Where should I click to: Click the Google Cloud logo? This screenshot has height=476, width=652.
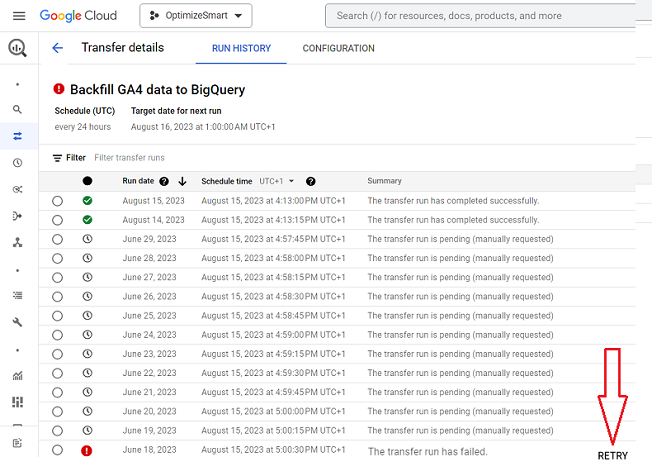point(78,16)
